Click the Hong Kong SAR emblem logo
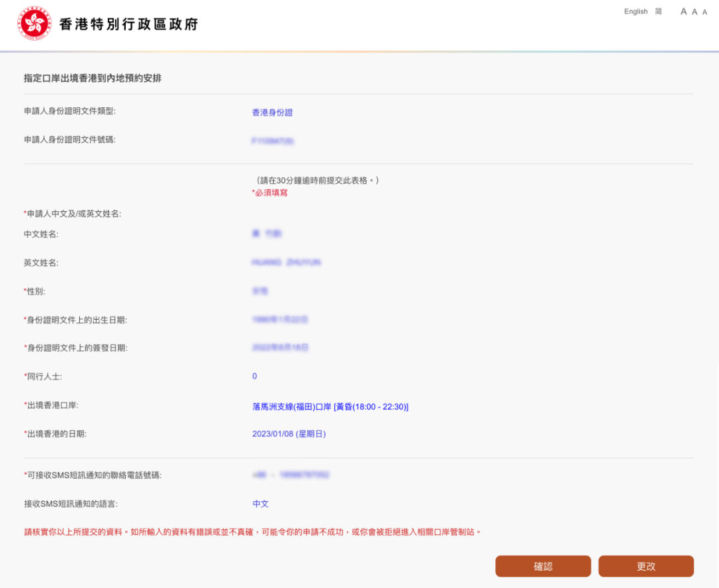 35,24
